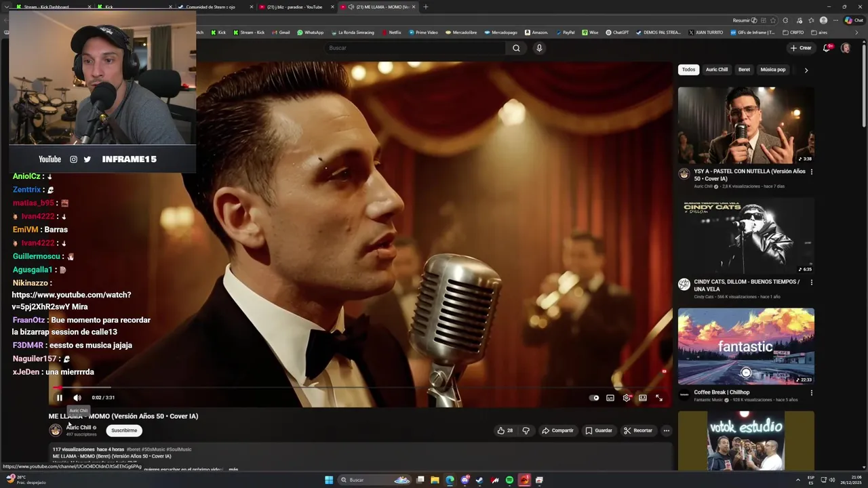Open the Prime Video bookmark
Screen dimensions: 868x488
(x=423, y=33)
